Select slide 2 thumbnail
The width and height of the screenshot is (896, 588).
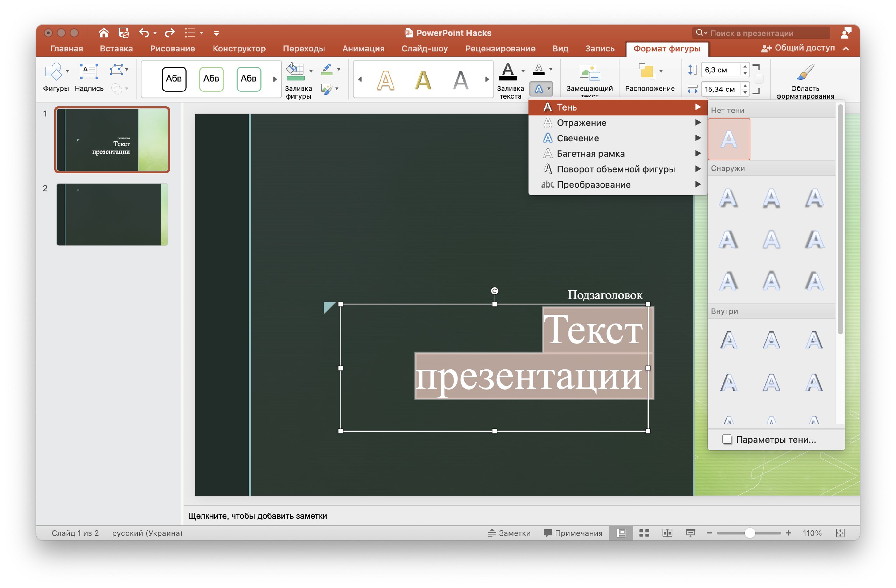pyautogui.click(x=112, y=214)
